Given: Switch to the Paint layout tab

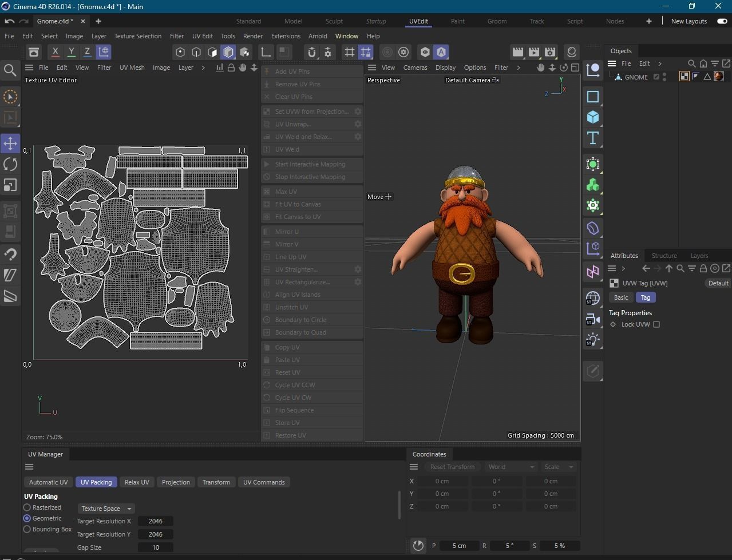Looking at the screenshot, I should coord(458,21).
